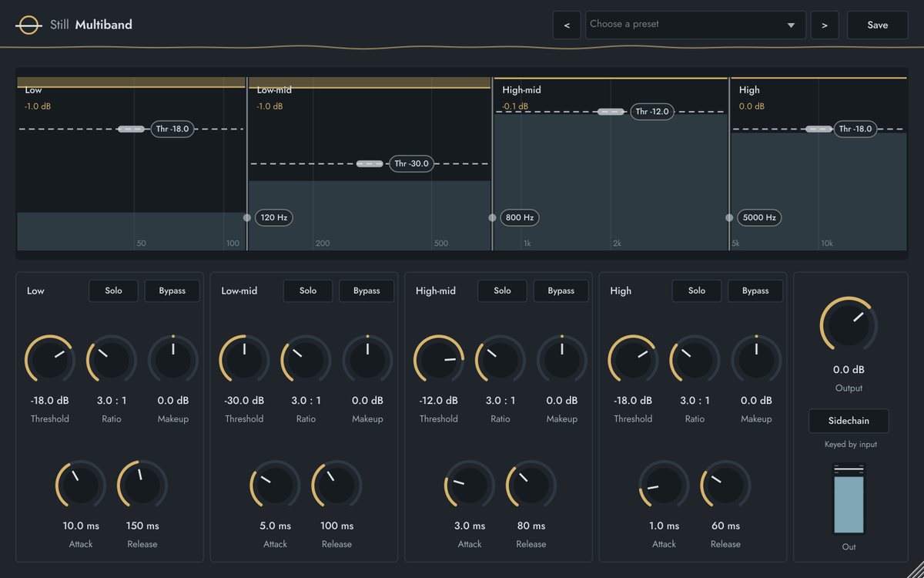Click the High band Threshold knob
The width and height of the screenshot is (924, 578).
(x=633, y=360)
